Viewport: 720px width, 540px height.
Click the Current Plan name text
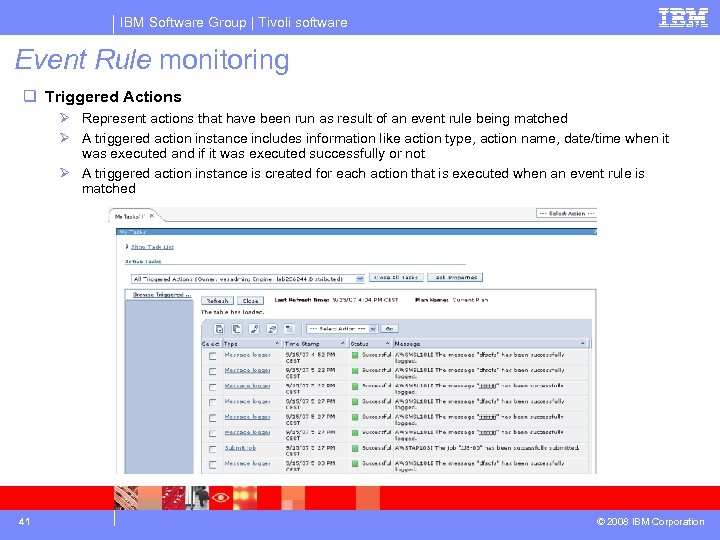coord(470,300)
